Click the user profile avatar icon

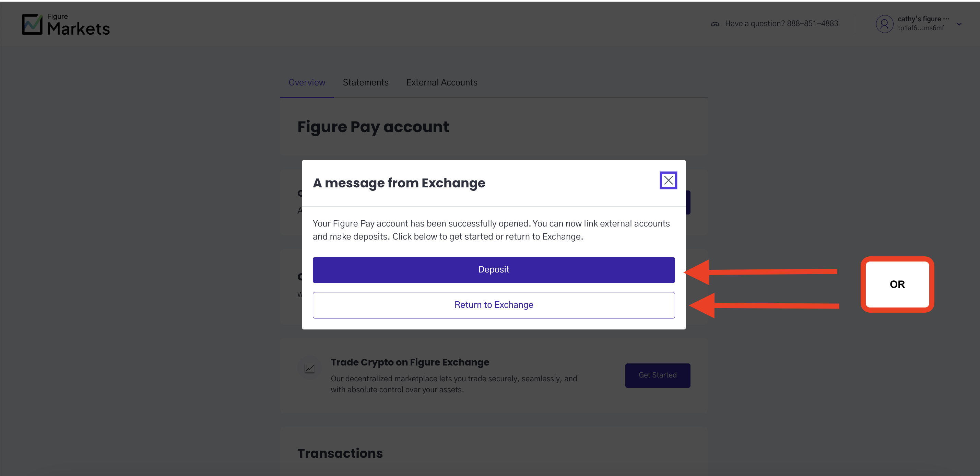(x=884, y=24)
